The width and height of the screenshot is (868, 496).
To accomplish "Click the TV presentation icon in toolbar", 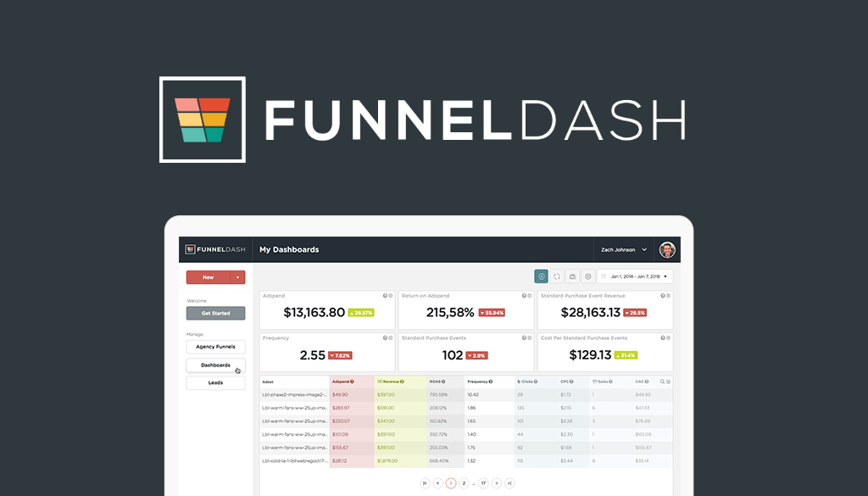I will (572, 276).
